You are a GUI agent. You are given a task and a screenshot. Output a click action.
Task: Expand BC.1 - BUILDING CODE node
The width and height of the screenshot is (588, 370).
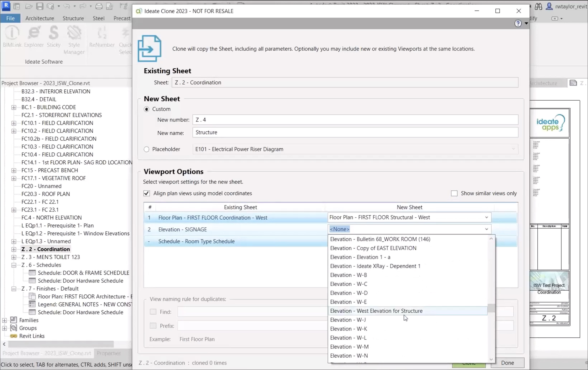point(14,107)
